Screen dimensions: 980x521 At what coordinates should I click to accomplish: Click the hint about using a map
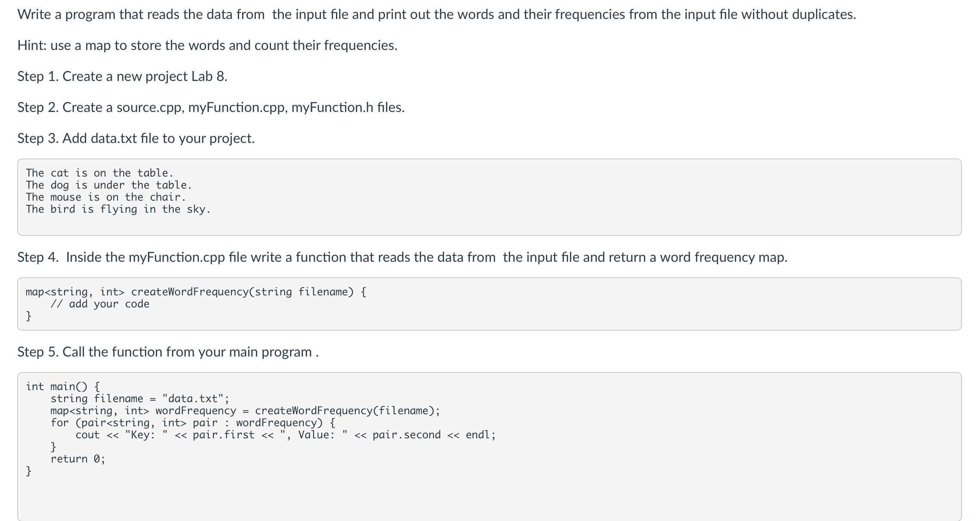click(207, 45)
